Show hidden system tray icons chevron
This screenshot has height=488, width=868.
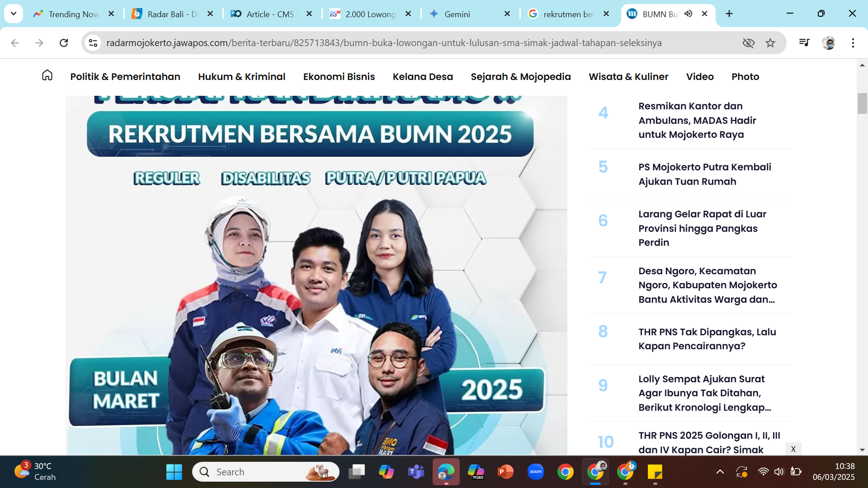click(720, 472)
